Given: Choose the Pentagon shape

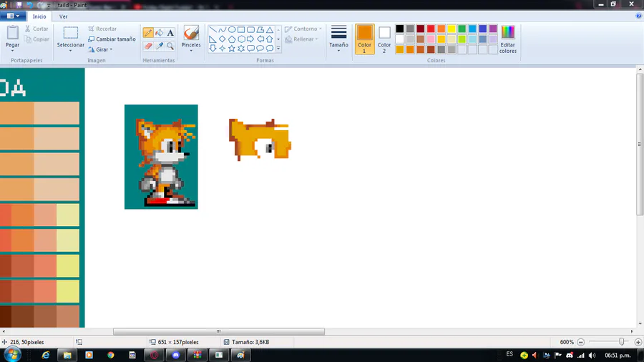Looking at the screenshot, I should tap(232, 39).
